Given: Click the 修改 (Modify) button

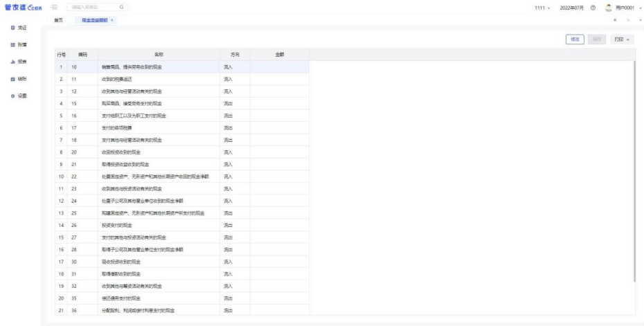Looking at the screenshot, I should coord(575,40).
